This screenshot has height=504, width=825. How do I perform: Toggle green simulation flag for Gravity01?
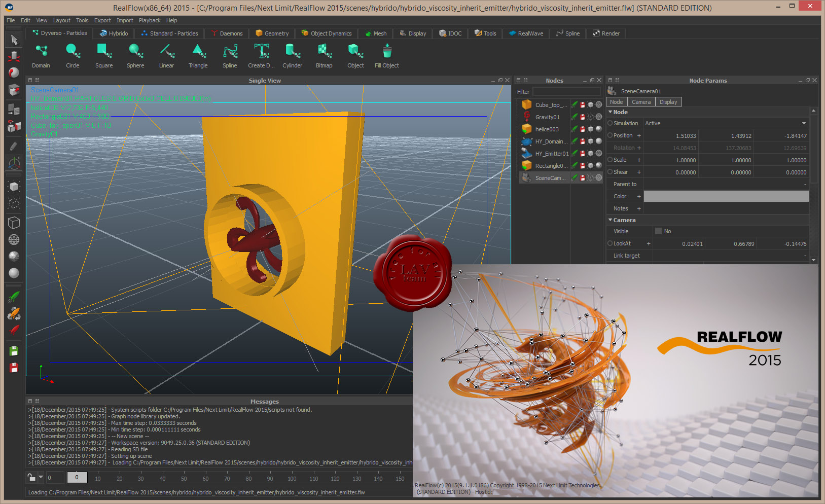coord(575,117)
